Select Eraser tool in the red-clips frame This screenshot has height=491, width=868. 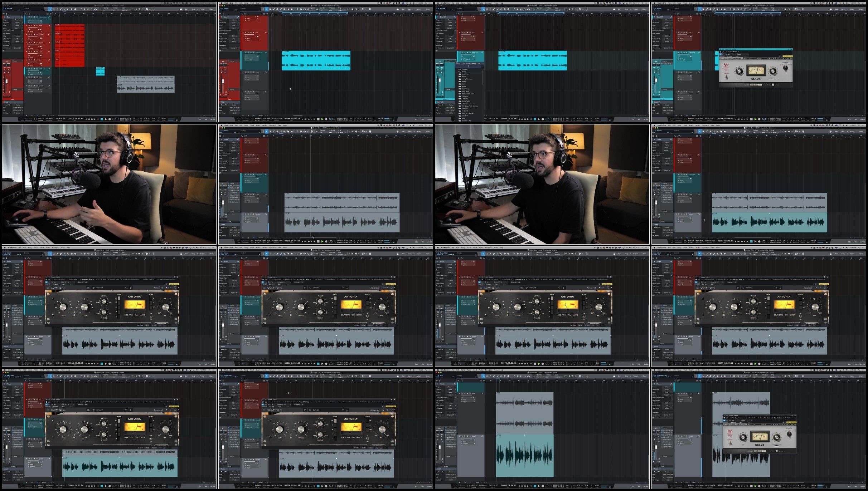pyautogui.click(x=61, y=9)
